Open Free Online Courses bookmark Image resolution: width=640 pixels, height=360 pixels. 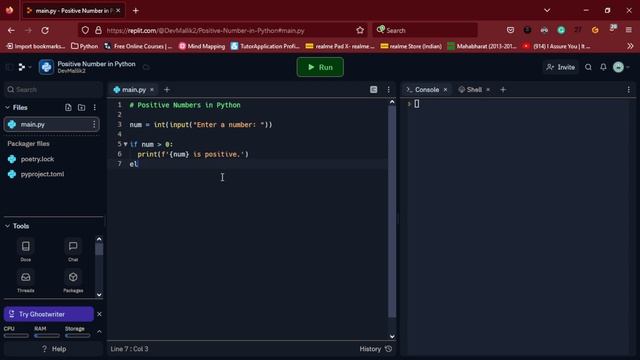138,46
